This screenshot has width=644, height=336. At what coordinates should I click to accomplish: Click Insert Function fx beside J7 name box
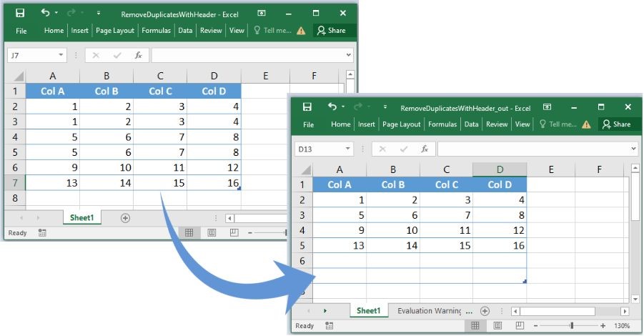point(139,55)
